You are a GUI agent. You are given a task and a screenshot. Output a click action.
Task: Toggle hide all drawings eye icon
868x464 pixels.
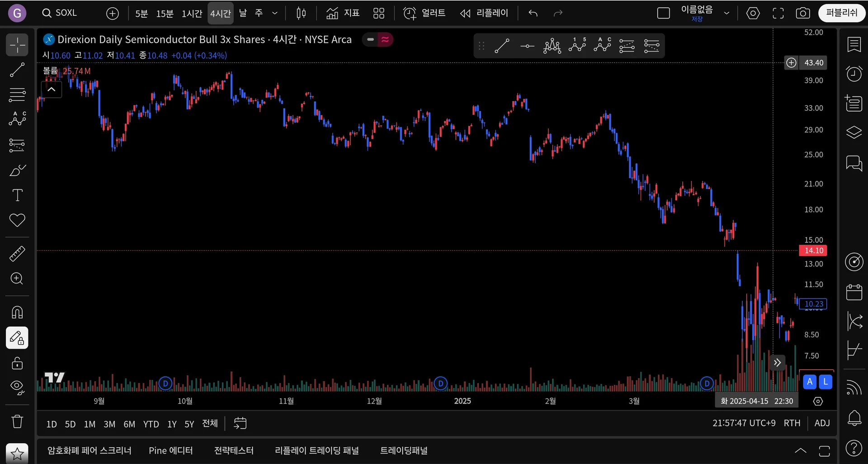(17, 388)
